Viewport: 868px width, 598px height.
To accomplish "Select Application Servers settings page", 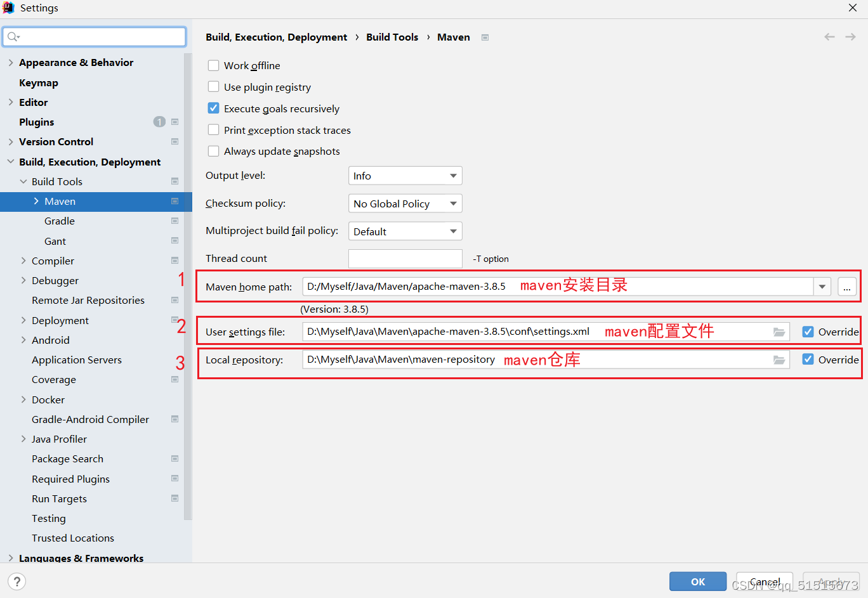I will (77, 360).
